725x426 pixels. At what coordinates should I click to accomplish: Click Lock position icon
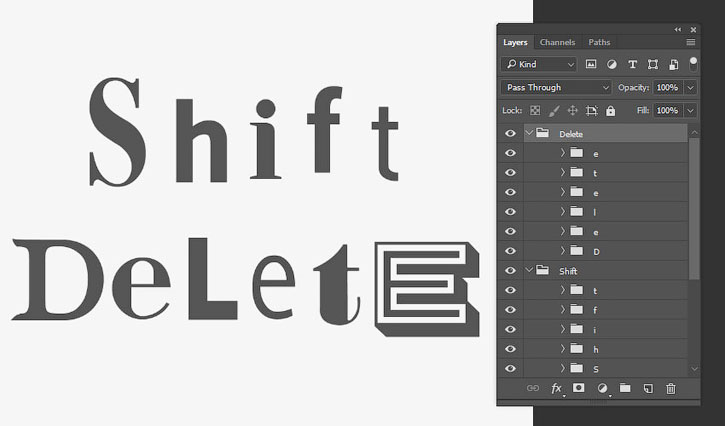pos(572,111)
